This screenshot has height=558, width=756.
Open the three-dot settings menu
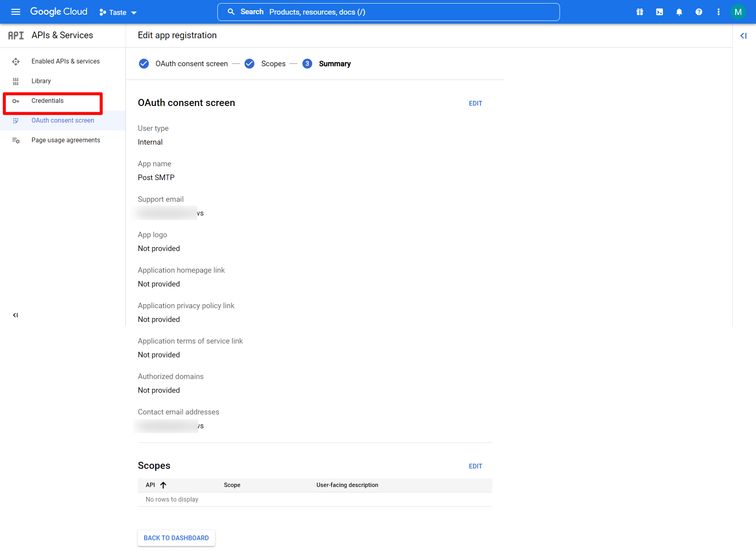coord(719,12)
